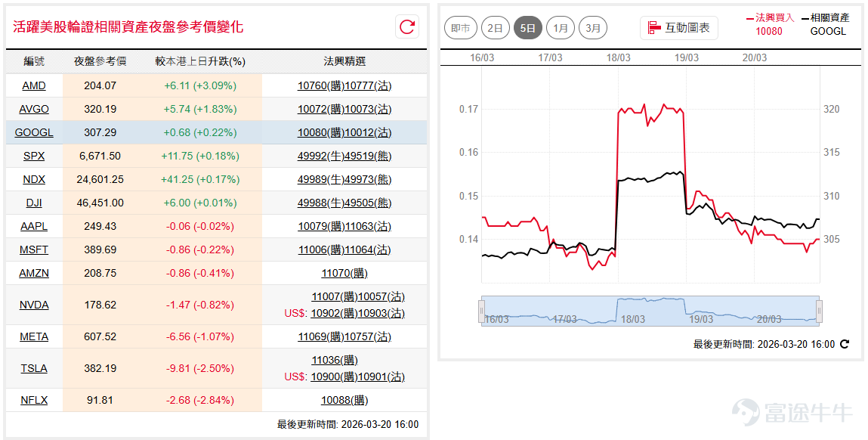Switch chart to the 2日 period

(495, 28)
